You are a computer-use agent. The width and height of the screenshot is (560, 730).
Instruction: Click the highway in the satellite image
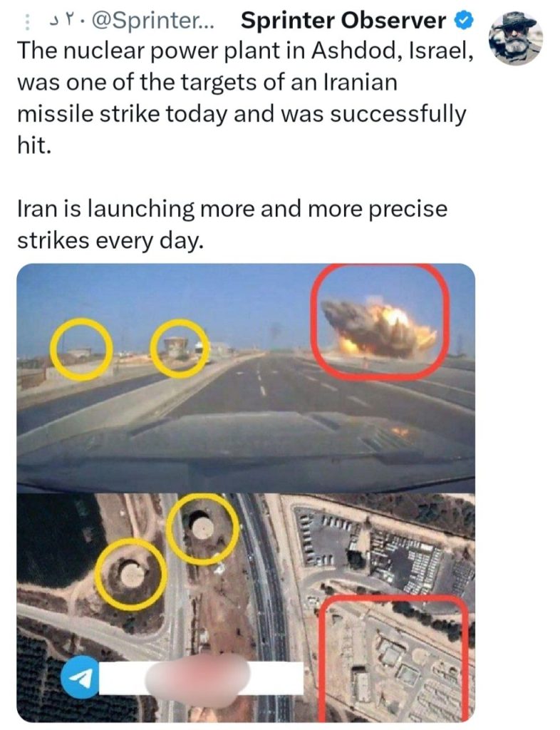pyautogui.click(x=265, y=605)
